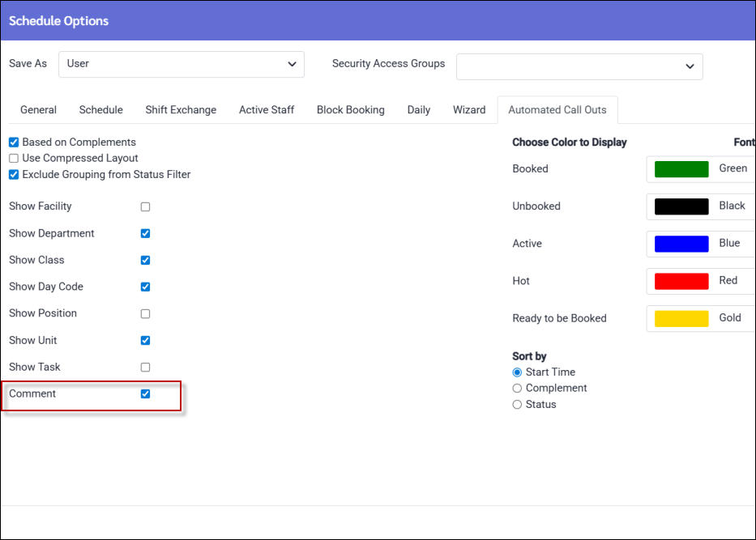Check the Show Position option
Viewport: 756px width, 540px height.
click(x=146, y=314)
